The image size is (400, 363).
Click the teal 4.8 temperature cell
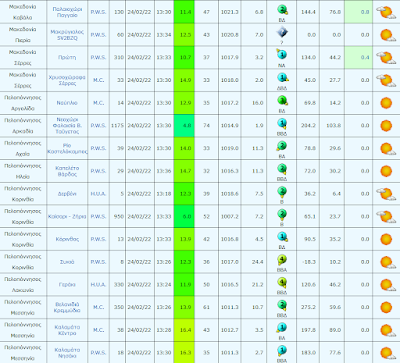pos(184,126)
